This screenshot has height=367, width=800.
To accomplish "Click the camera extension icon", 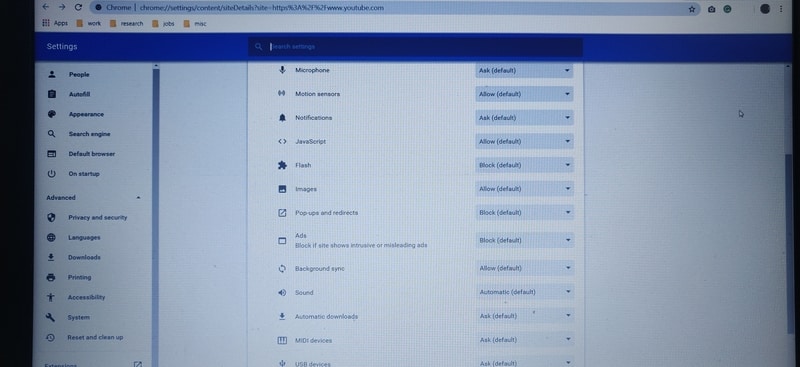I will point(711,9).
